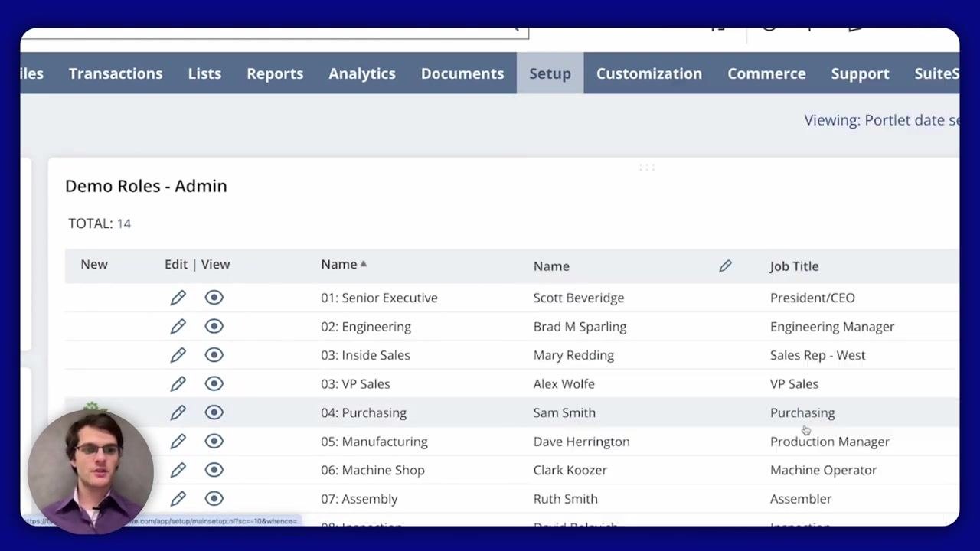Edit the 07: Assembly role

point(178,499)
